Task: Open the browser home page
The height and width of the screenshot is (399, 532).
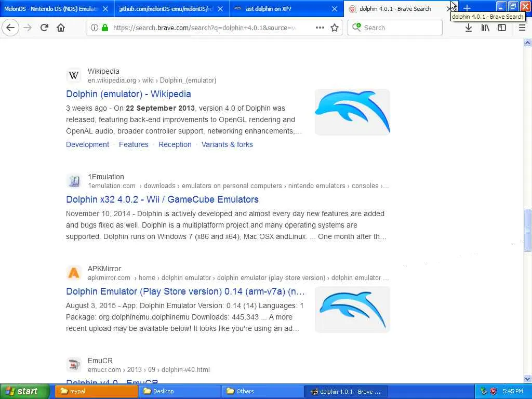Action: (x=61, y=28)
